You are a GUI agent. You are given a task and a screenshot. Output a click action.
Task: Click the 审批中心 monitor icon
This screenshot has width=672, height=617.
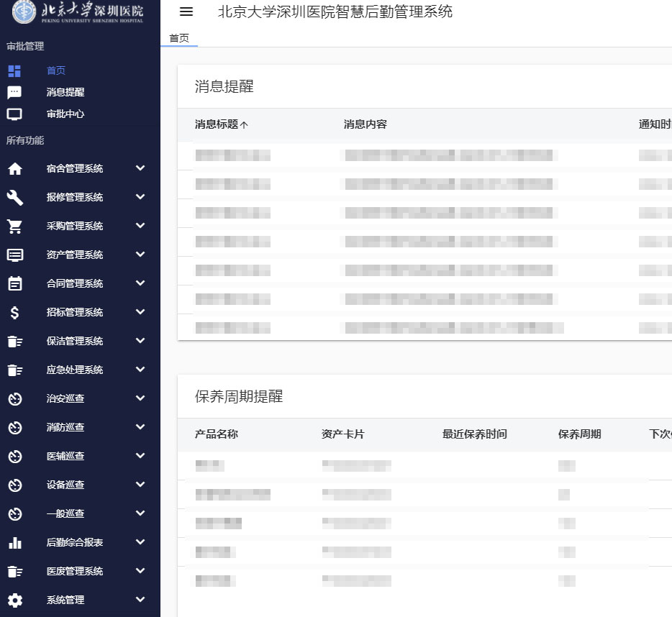[x=14, y=114]
